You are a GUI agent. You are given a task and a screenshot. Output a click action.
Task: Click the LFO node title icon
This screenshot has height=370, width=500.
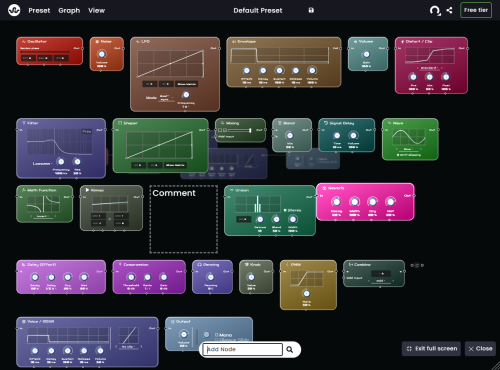click(x=138, y=42)
